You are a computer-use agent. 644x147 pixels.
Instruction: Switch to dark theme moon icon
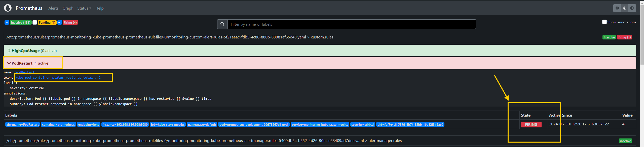[625, 8]
